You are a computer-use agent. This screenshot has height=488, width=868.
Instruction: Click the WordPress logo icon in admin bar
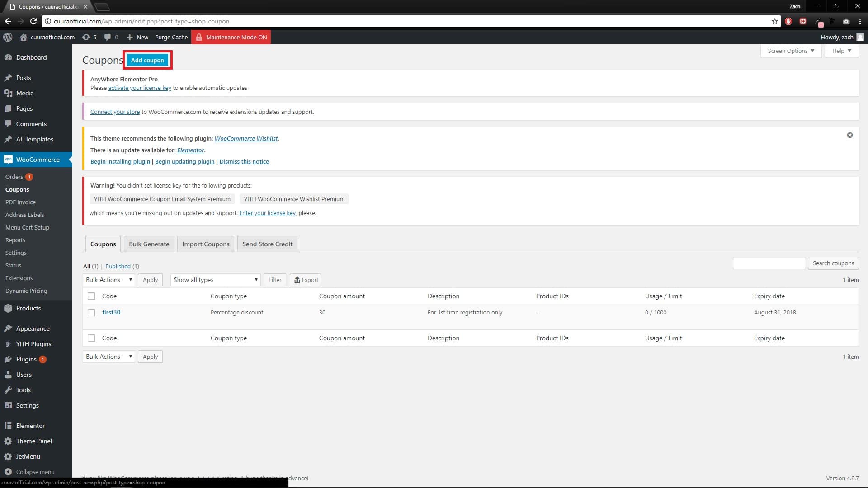(x=8, y=37)
